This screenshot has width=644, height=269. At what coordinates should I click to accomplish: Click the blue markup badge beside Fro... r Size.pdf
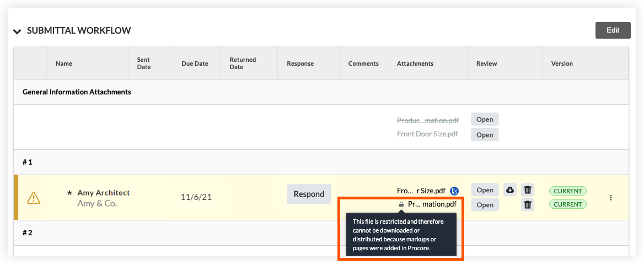[x=454, y=191]
